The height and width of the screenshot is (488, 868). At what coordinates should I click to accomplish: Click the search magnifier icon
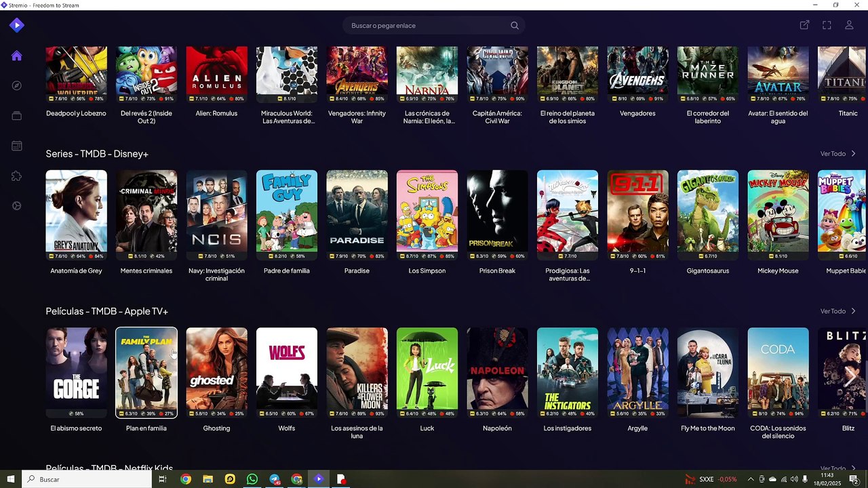(x=515, y=26)
